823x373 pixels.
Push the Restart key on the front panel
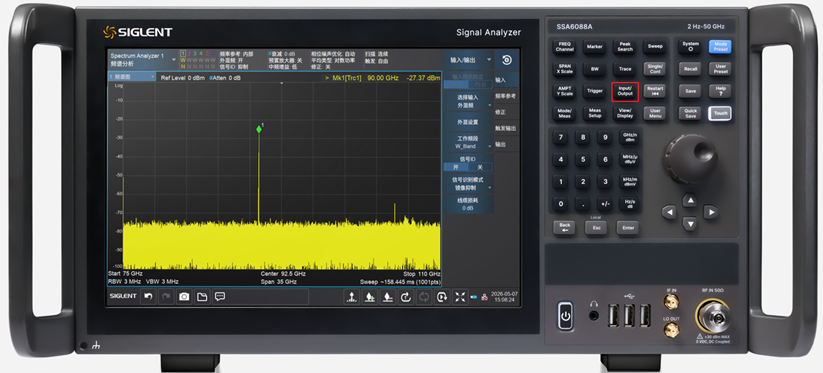655,91
